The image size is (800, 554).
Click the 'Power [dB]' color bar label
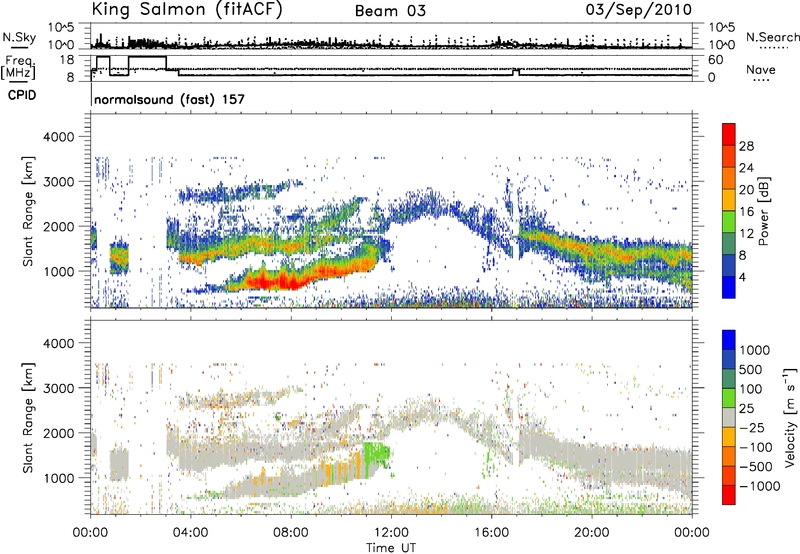pyautogui.click(x=763, y=211)
